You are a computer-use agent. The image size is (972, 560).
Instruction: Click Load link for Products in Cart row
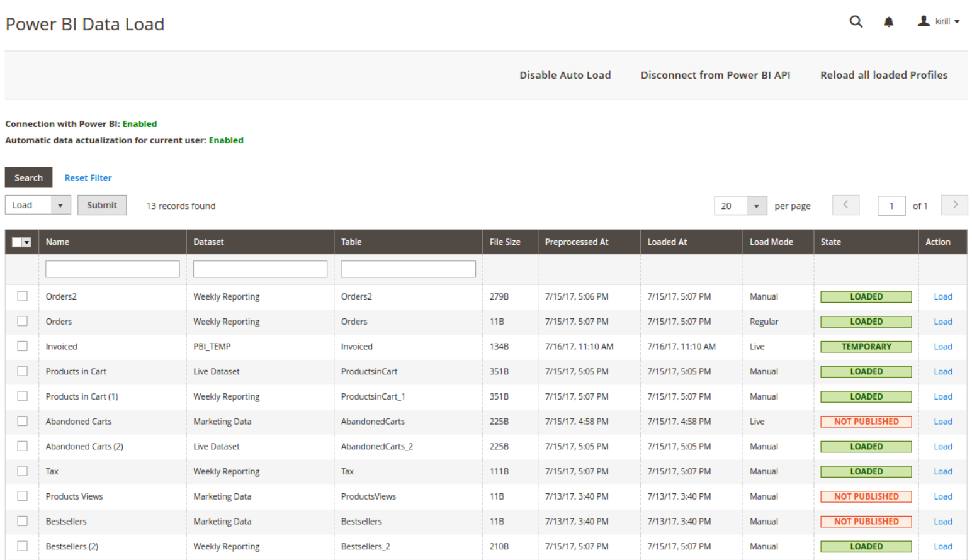tap(942, 372)
